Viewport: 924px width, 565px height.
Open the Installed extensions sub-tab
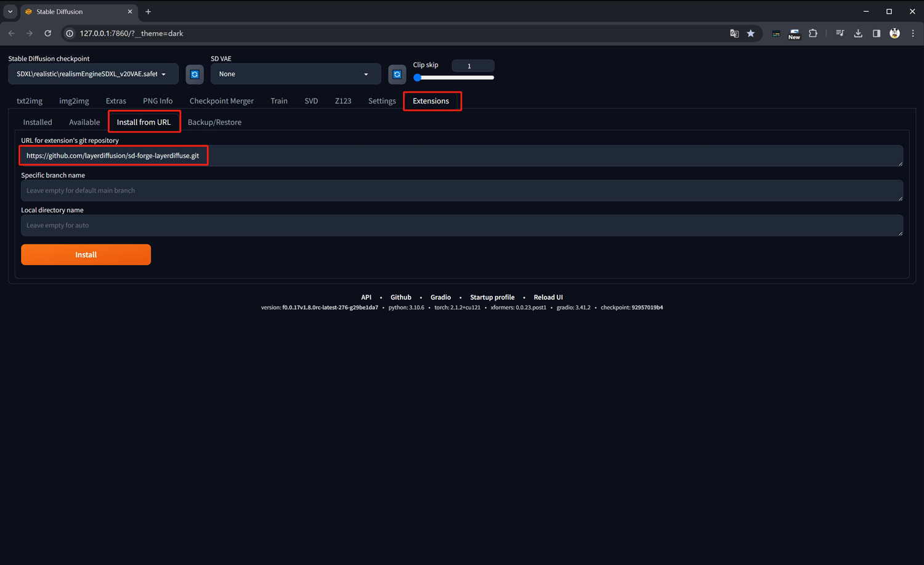click(38, 122)
